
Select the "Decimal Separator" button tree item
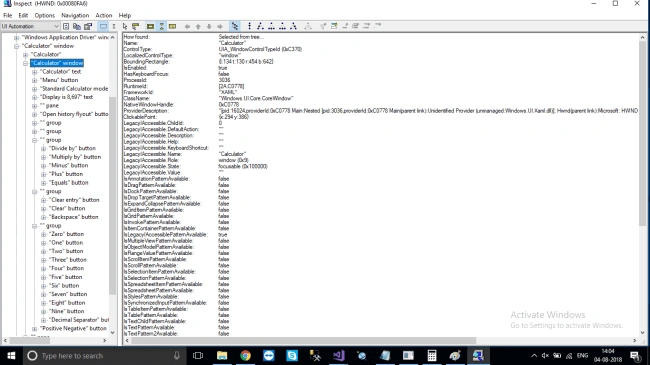[79, 320]
